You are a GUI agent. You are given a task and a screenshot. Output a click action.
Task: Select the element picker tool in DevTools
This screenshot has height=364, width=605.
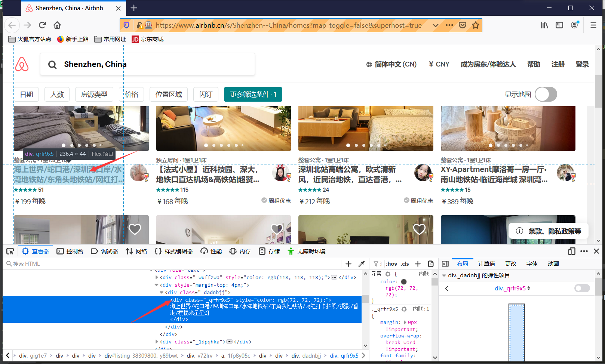pos(10,251)
